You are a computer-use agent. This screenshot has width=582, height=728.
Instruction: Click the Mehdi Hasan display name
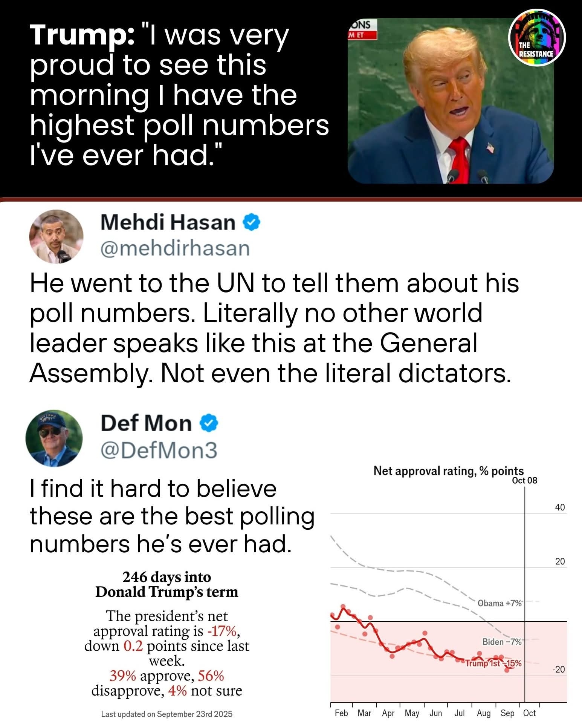pos(168,222)
